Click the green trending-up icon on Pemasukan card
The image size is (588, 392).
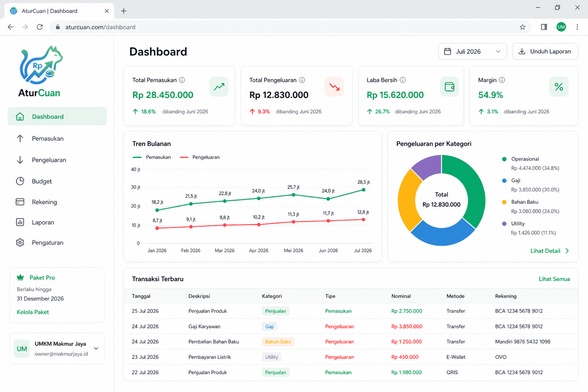coord(219,87)
